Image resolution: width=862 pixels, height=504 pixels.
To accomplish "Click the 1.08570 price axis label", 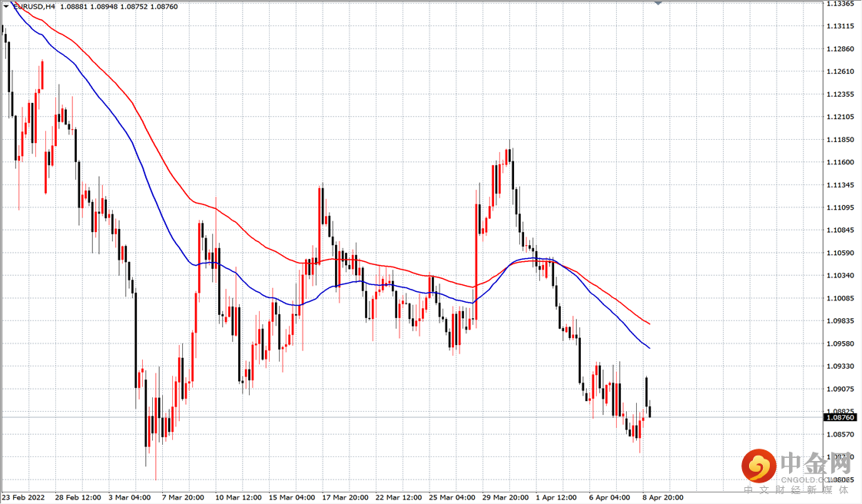I will (840, 434).
